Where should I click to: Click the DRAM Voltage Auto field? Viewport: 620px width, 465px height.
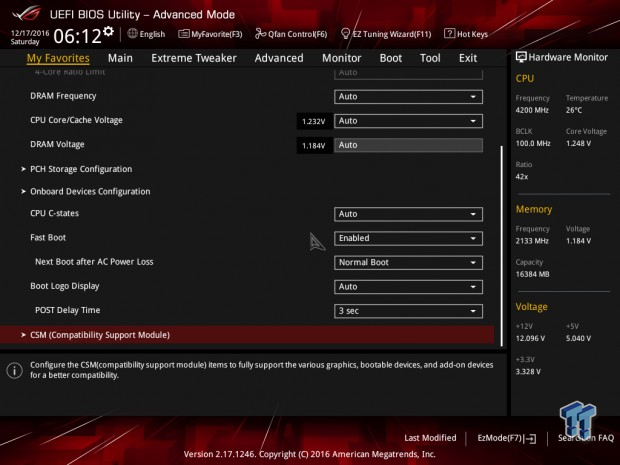(x=408, y=145)
